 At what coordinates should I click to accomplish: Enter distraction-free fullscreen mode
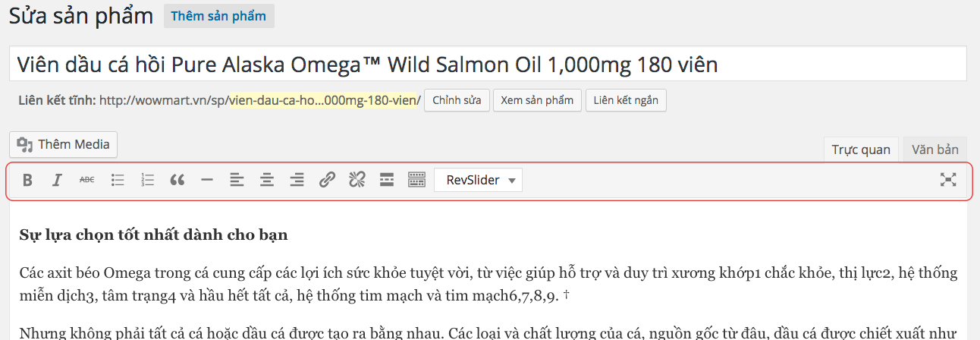948,180
